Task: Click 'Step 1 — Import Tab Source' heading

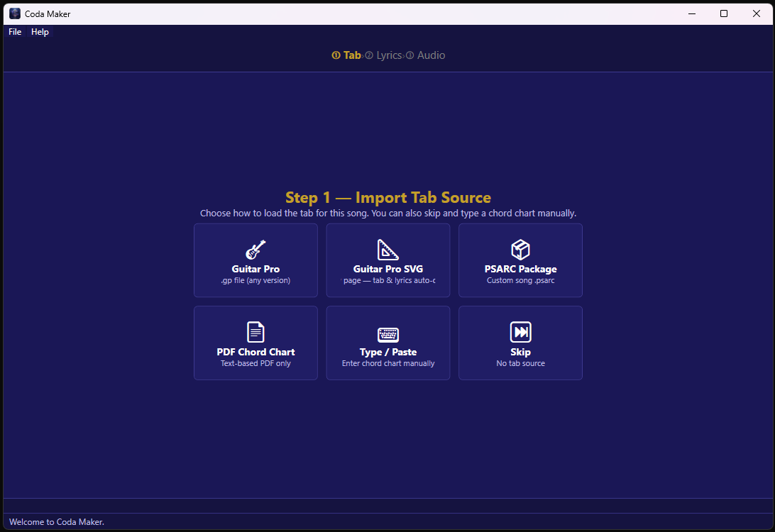Action: click(x=388, y=198)
